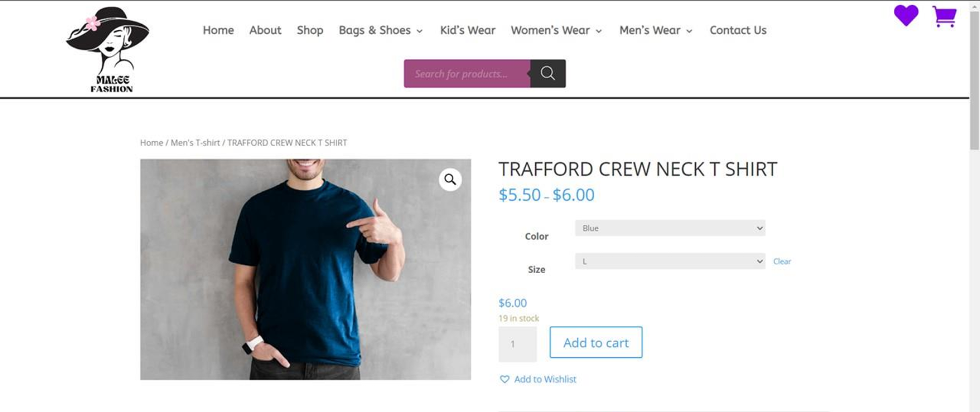Screen dimensions: 980x412
Task: Expand the Men's Wear menu chevron
Action: click(x=690, y=31)
